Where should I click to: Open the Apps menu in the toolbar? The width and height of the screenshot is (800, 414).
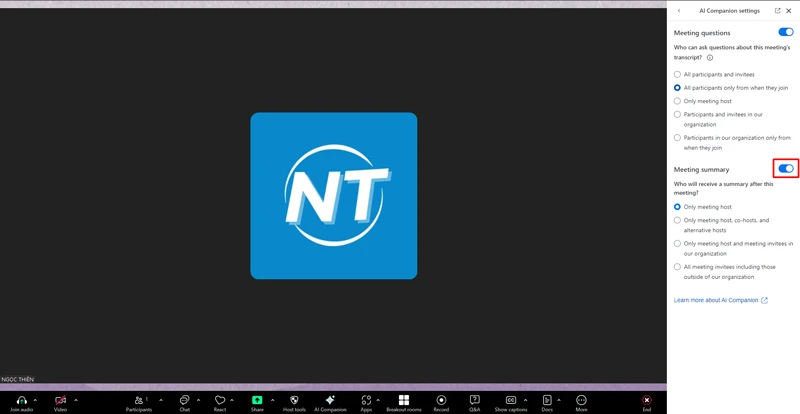[x=366, y=400]
